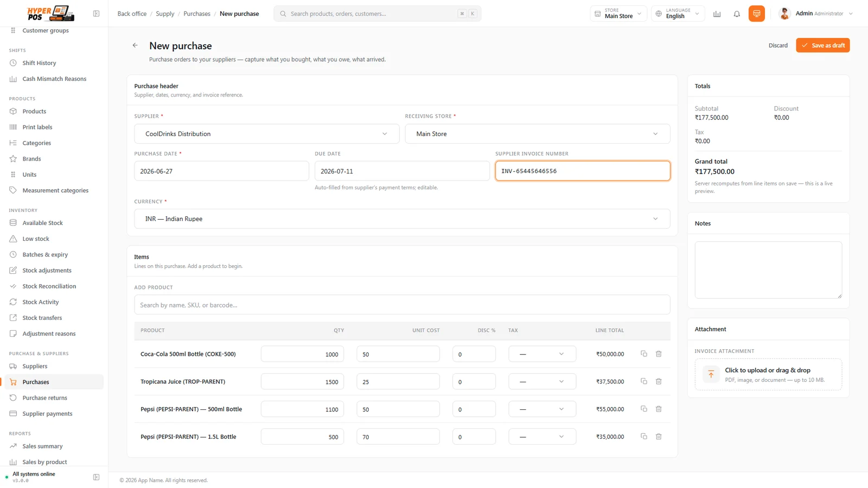Open Print labels in the sidebar

(x=37, y=127)
